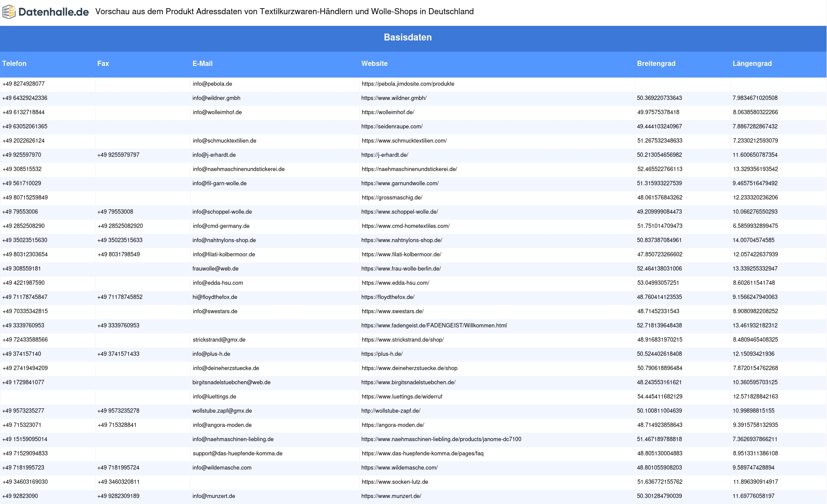827x504 pixels.
Task: Click the Website column header
Action: pos(374,64)
